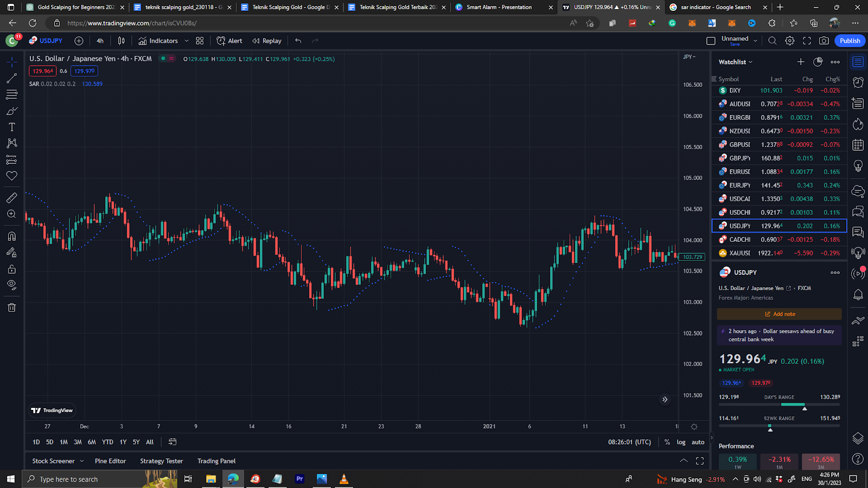The width and height of the screenshot is (868, 488).
Task: Toggle stay in drawing mode
Action: [x=11, y=253]
